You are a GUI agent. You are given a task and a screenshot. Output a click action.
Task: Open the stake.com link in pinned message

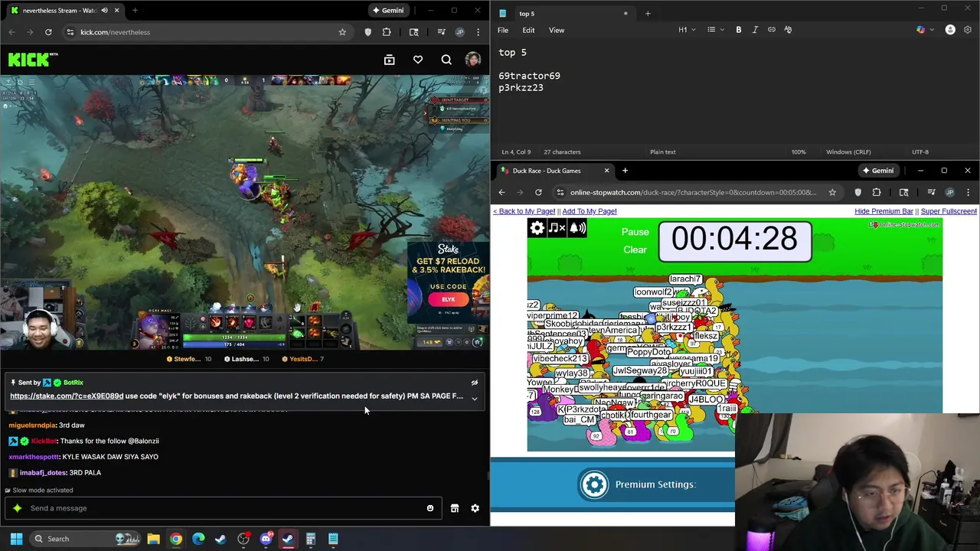(x=67, y=396)
